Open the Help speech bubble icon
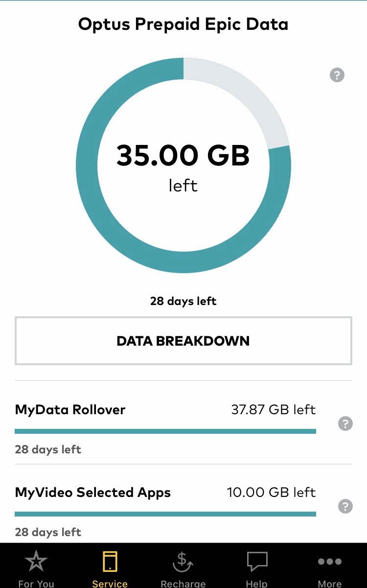 256,562
